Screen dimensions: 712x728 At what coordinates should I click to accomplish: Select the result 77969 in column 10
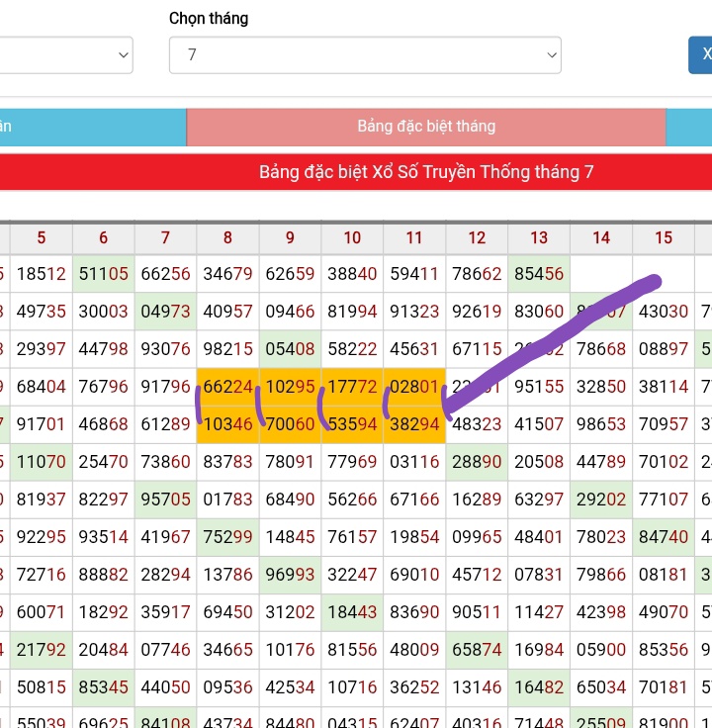pos(352,461)
